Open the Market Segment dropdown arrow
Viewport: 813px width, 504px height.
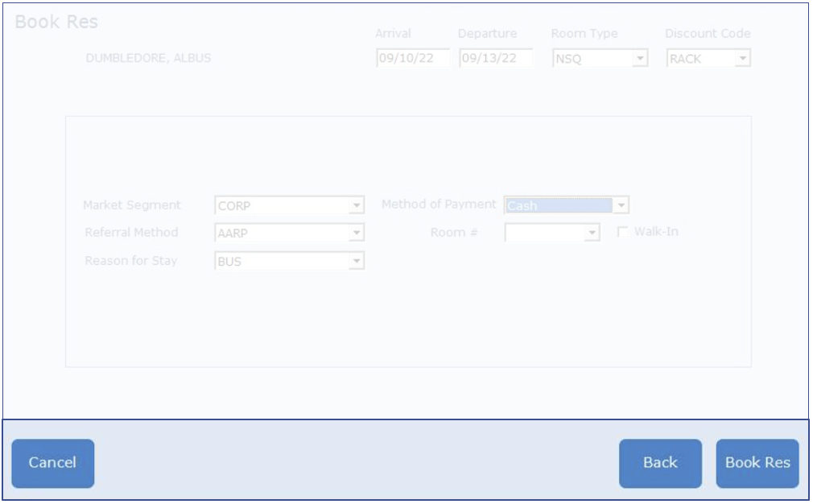click(x=356, y=206)
